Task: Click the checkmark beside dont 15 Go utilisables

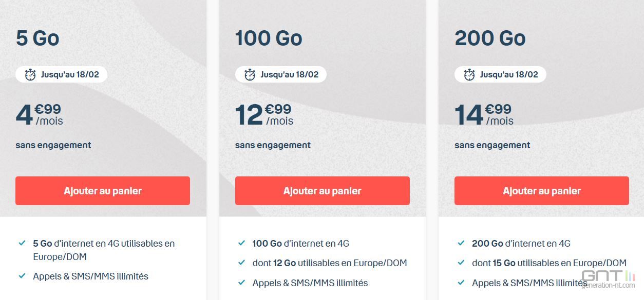Action: click(x=461, y=263)
